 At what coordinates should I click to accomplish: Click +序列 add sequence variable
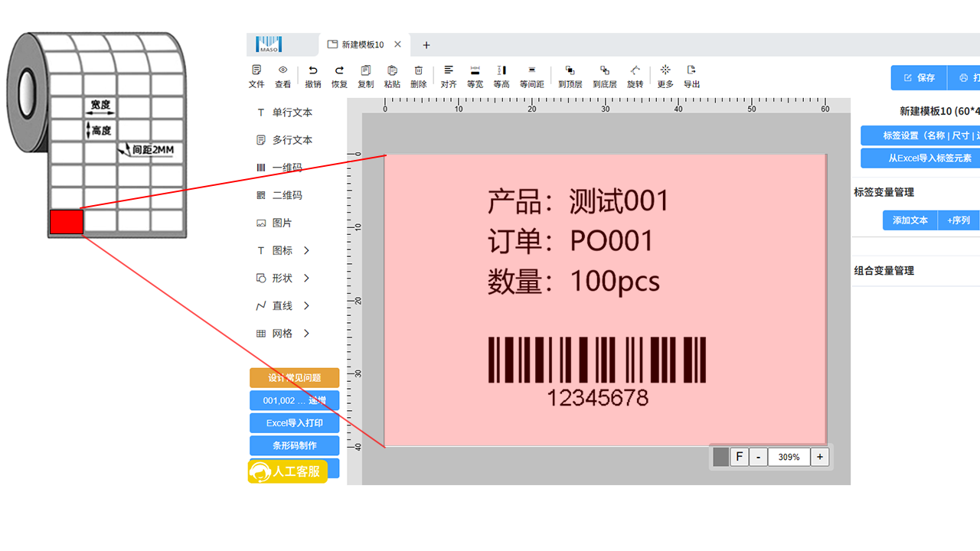coord(959,220)
